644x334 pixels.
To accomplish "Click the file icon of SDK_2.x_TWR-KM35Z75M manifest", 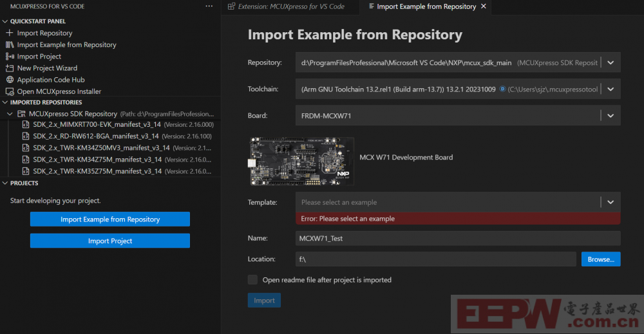I will point(26,171).
